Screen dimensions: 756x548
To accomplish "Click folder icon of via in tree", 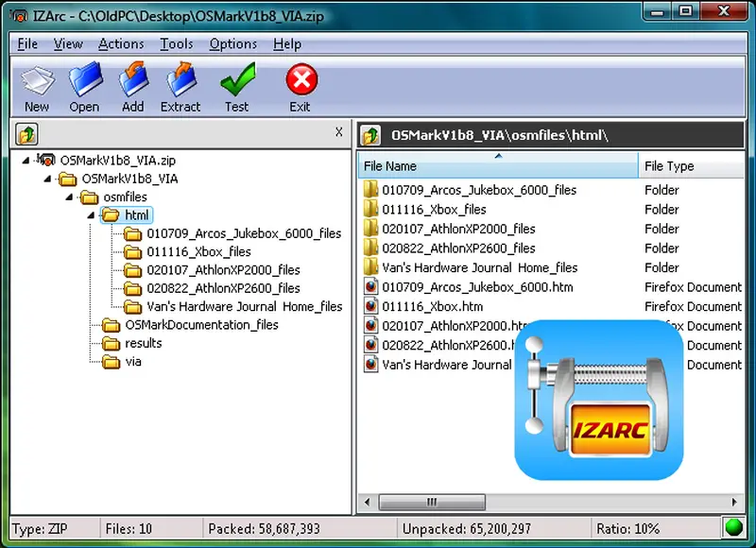I will click(111, 362).
